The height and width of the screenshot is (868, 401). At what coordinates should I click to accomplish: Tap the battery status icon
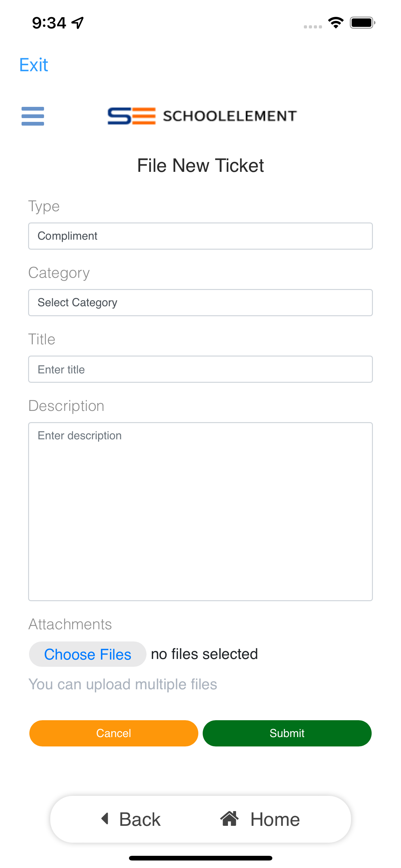pyautogui.click(x=362, y=22)
